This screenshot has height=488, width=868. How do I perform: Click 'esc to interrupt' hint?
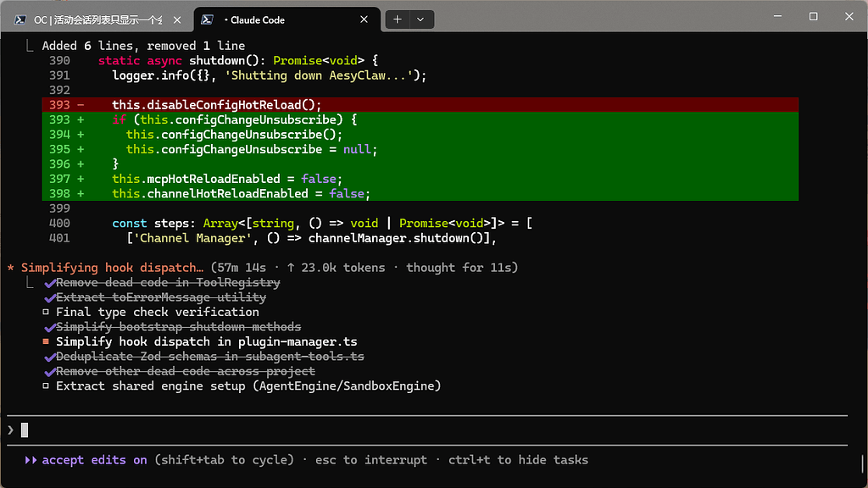coord(371,460)
